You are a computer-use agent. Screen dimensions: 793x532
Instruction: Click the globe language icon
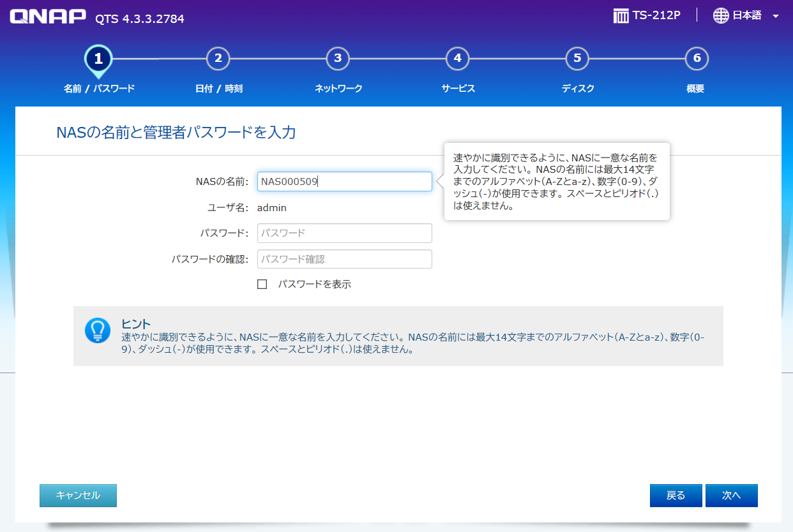coord(720,16)
